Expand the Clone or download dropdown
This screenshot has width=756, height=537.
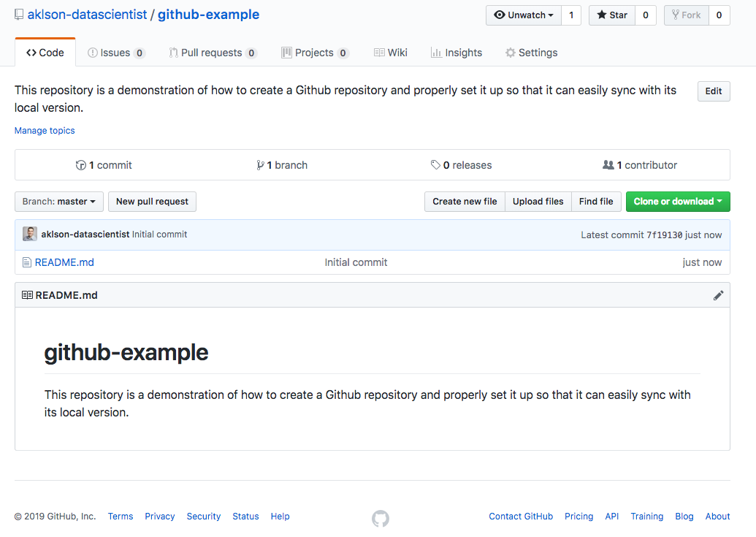click(678, 202)
